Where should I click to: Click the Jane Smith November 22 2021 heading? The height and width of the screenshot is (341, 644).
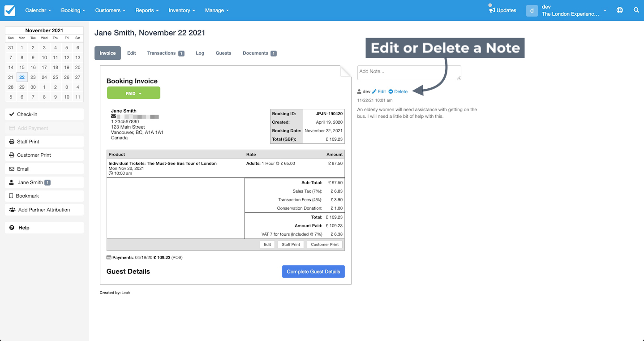(x=150, y=33)
